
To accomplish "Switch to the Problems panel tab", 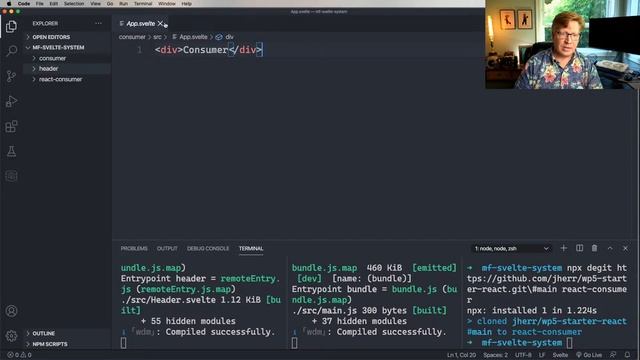I will point(134,249).
